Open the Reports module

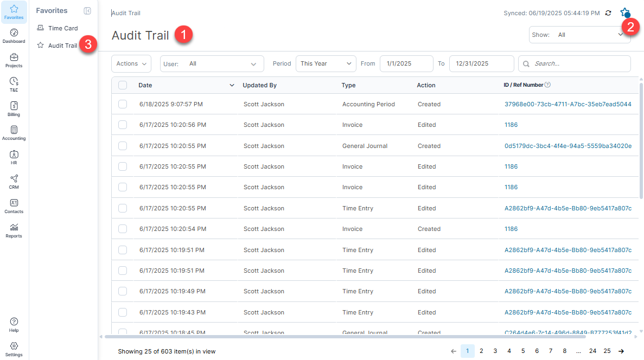click(x=14, y=231)
